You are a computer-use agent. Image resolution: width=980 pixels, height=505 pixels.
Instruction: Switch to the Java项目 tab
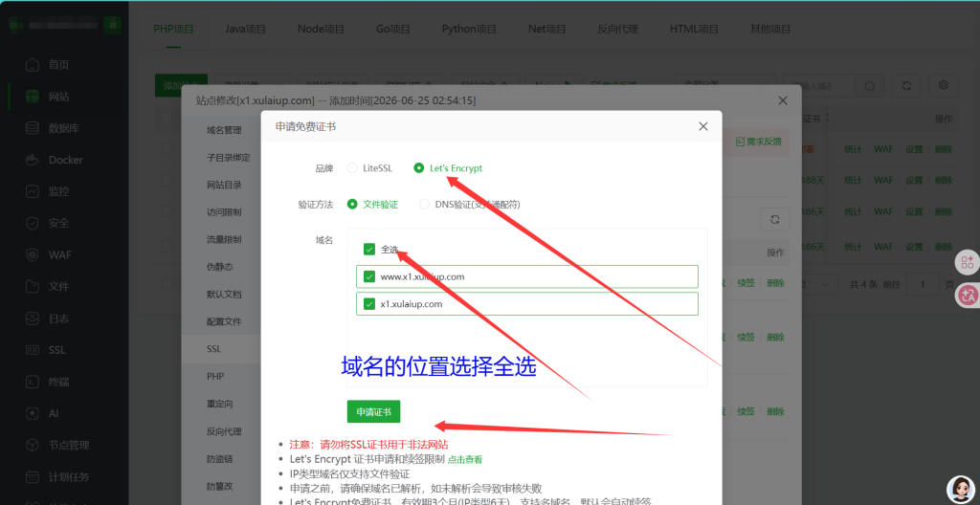245,29
